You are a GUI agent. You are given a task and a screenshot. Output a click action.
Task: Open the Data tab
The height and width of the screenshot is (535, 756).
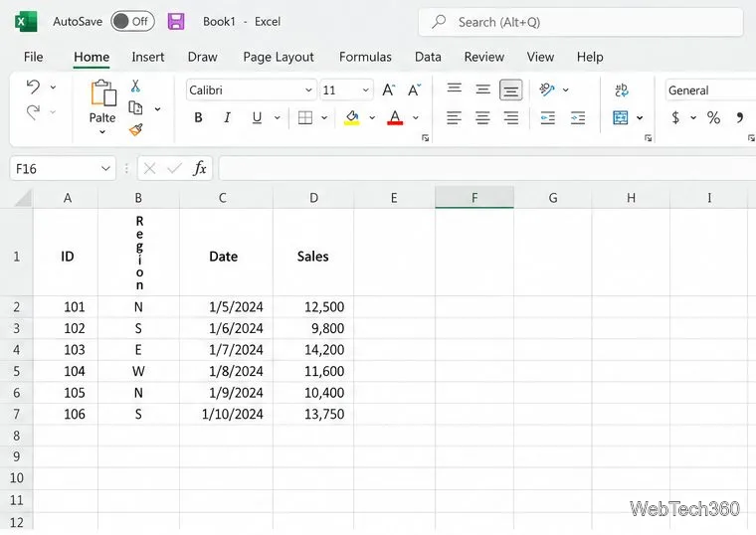428,57
